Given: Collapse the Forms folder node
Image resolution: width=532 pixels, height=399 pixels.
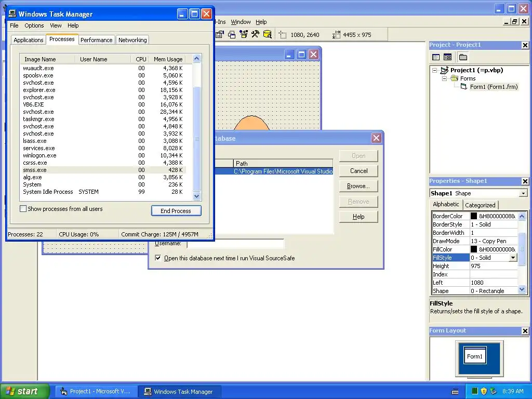Looking at the screenshot, I should (x=445, y=78).
